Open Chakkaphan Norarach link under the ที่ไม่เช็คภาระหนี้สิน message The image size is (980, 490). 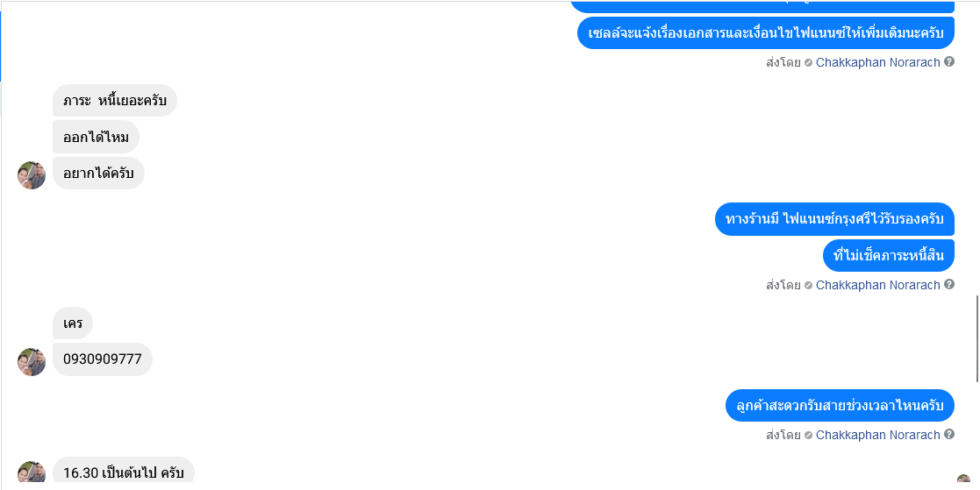pos(877,285)
